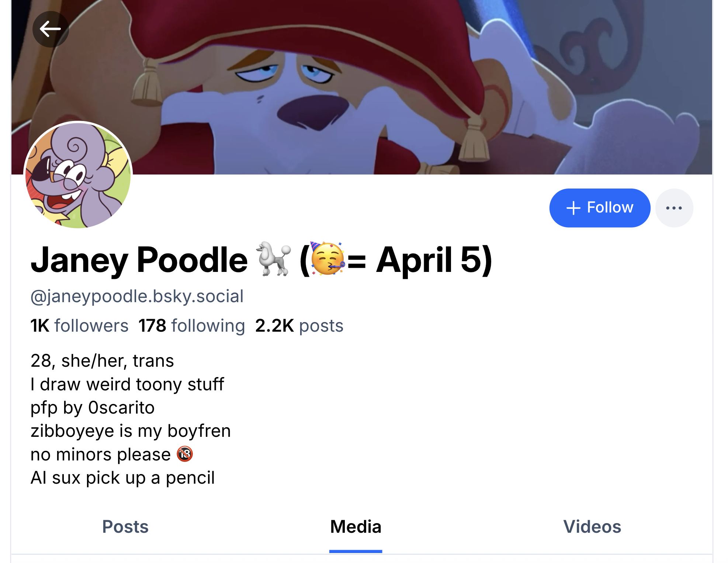
Task: Click the party face emoji
Action: pyautogui.click(x=327, y=259)
